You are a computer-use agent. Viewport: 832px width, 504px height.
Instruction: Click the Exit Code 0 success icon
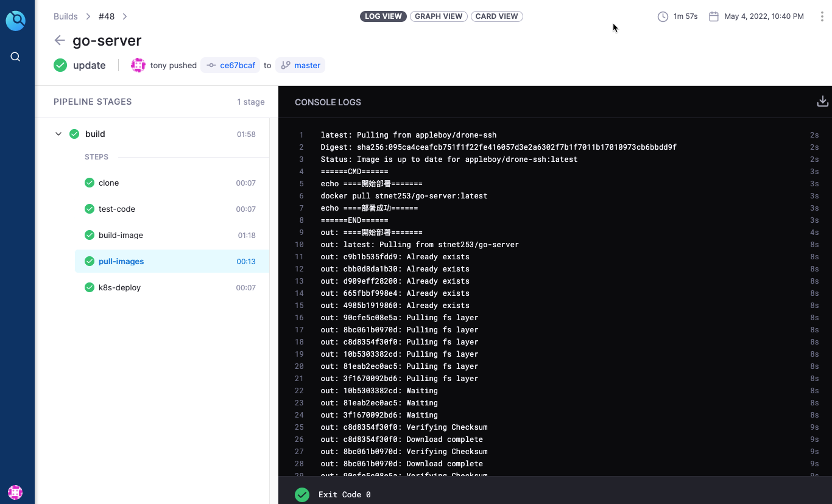302,494
